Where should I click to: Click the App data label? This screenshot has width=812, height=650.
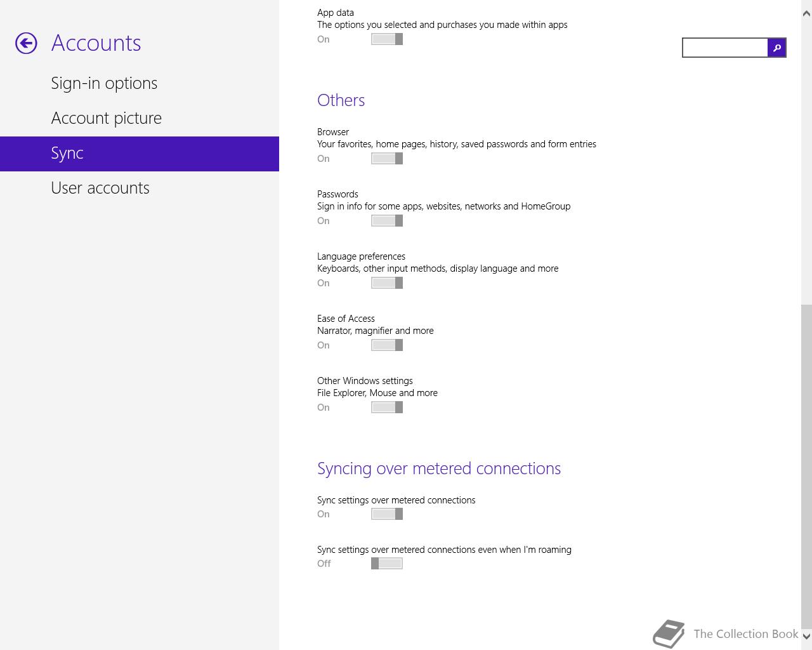336,13
